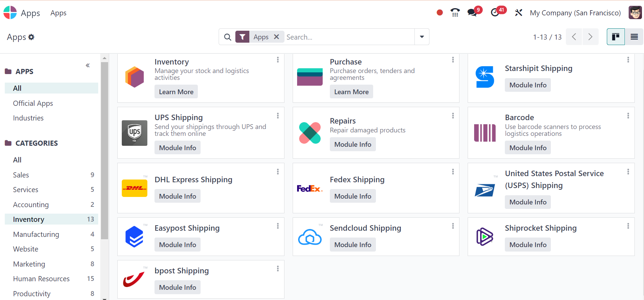Click Learn More on Inventory
The width and height of the screenshot is (644, 300).
coord(176,91)
